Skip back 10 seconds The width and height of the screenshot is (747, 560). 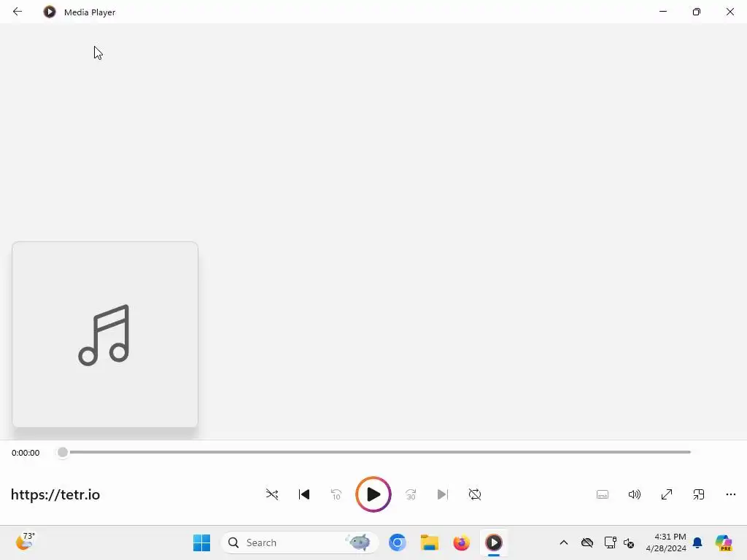click(x=336, y=494)
